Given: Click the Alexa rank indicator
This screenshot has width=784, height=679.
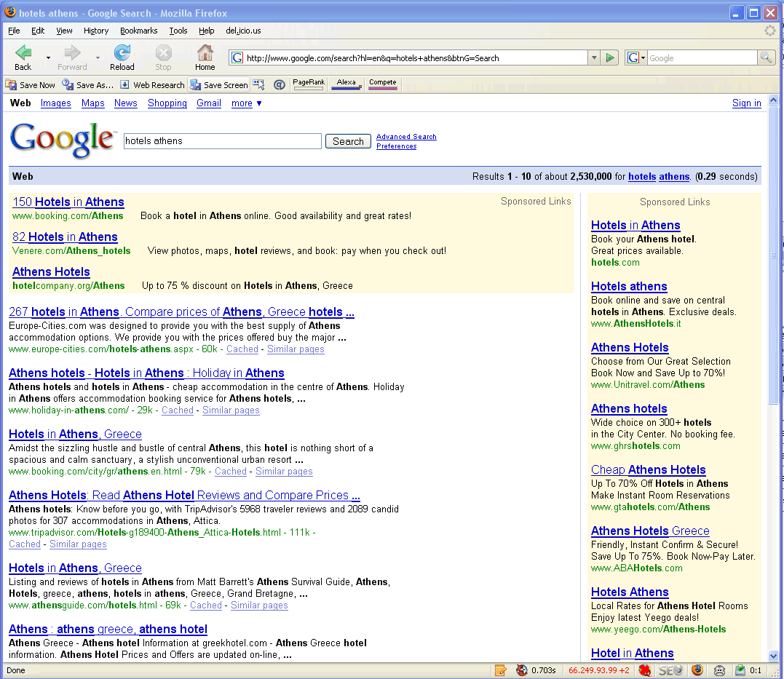Looking at the screenshot, I should click(x=346, y=84).
